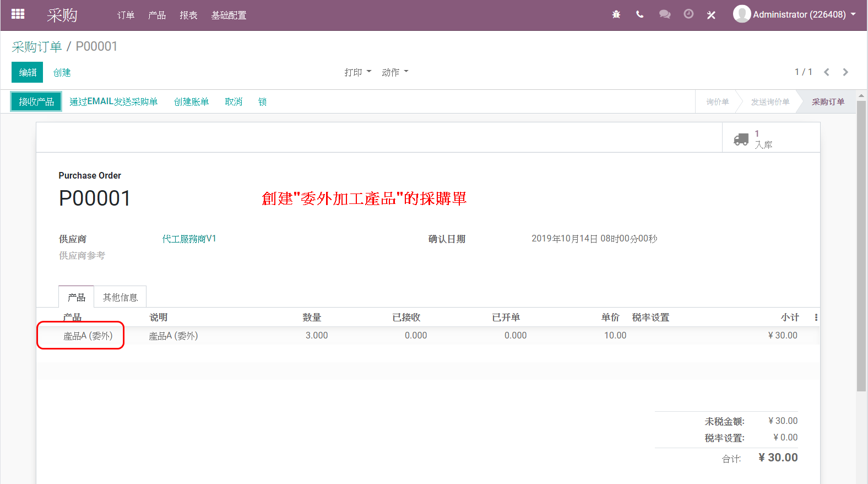The image size is (868, 484).
Task: Open the activities clock icon
Action: 688,14
